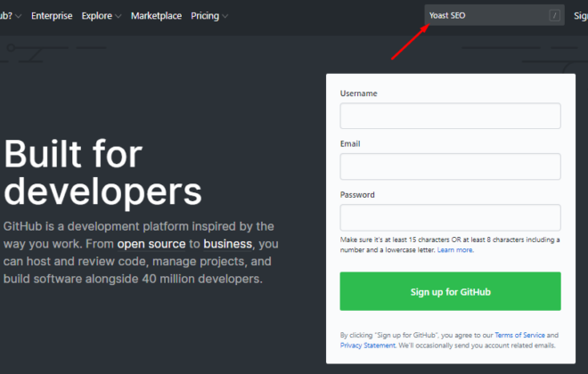Image resolution: width=588 pixels, height=374 pixels.
Task: Expand the Pricing dropdown menu
Action: click(209, 16)
